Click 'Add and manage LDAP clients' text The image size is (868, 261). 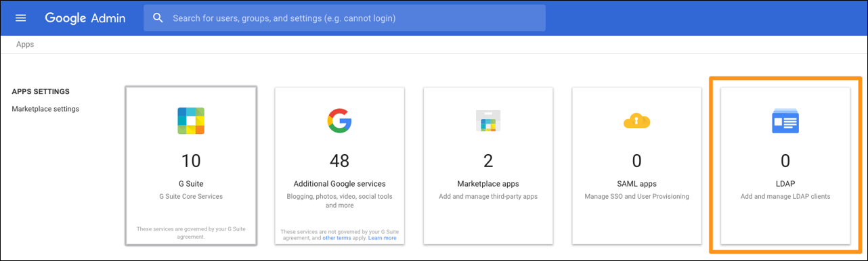point(785,197)
